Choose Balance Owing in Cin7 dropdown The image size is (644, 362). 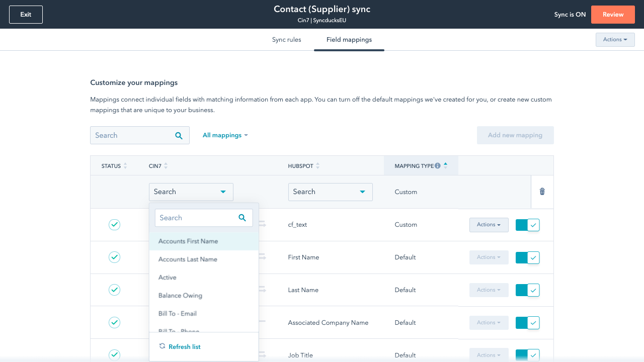(x=180, y=296)
